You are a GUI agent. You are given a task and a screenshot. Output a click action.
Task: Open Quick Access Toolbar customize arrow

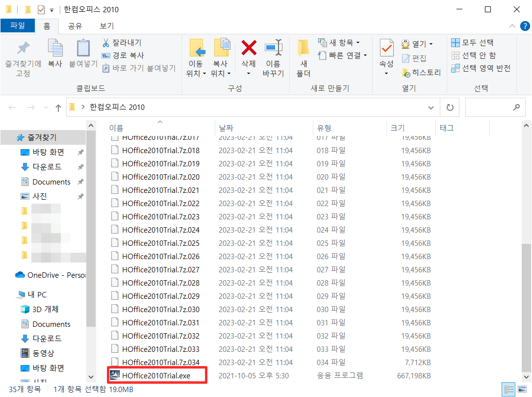click(x=51, y=10)
